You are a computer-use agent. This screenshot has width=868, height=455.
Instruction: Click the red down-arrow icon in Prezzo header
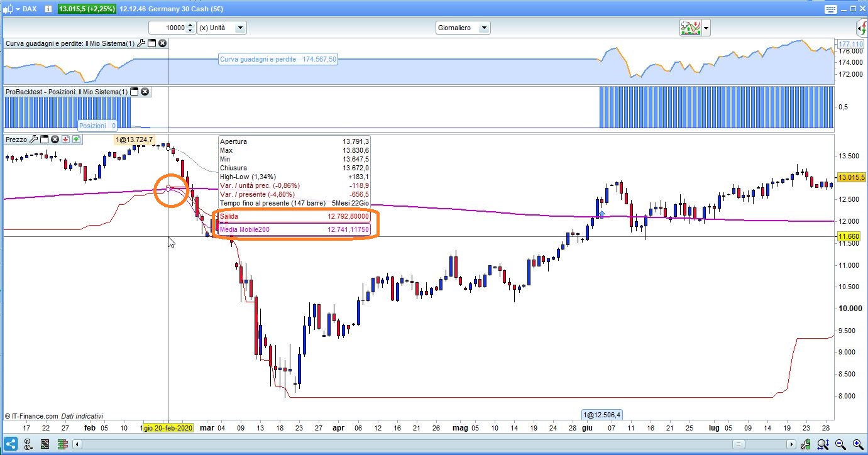click(x=65, y=140)
